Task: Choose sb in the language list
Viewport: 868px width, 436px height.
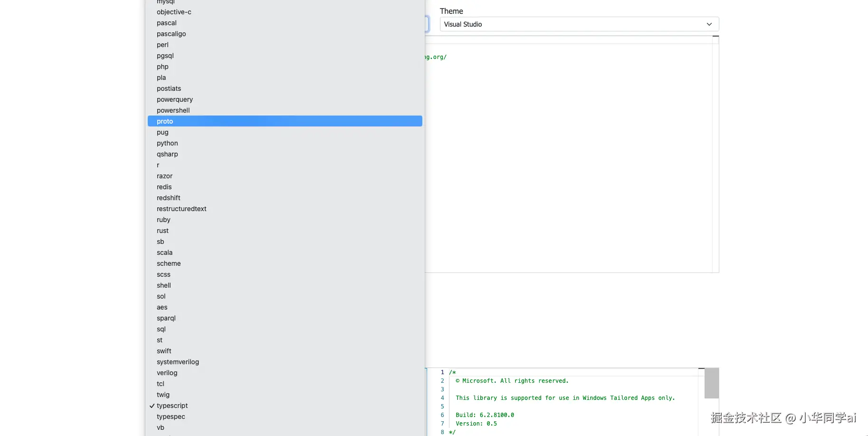Action: (285, 242)
